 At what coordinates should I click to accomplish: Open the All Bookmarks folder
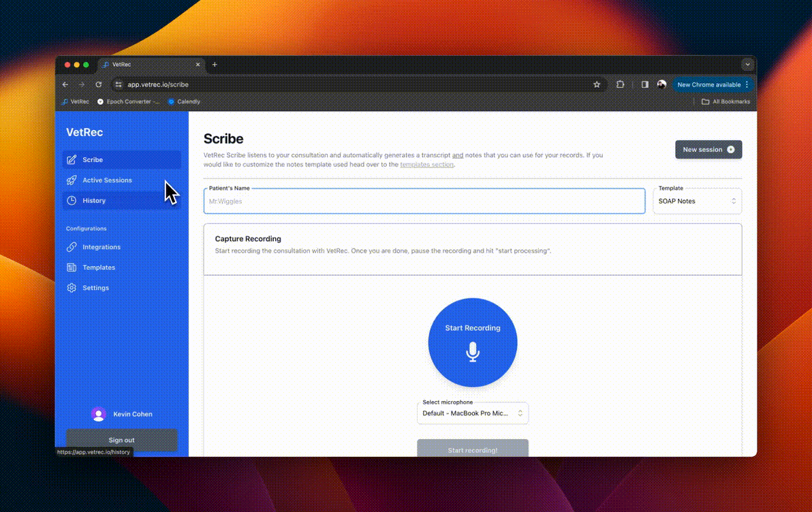point(725,101)
